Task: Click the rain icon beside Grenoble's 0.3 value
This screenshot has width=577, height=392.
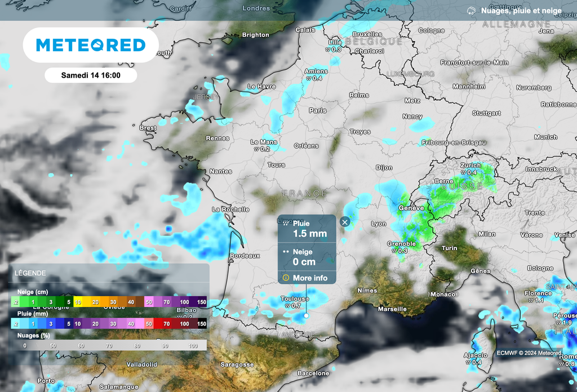Action: click(394, 251)
